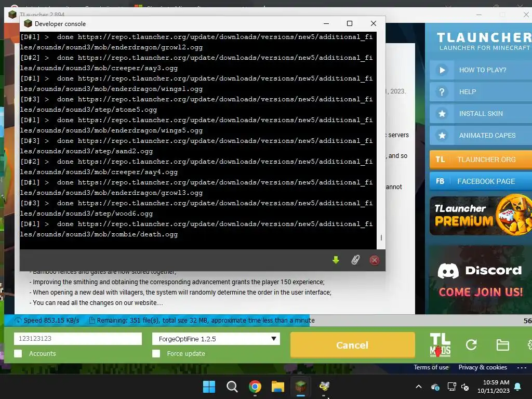
Task: Click the refresh icon in TLauncher bottom bar
Action: pos(471,345)
